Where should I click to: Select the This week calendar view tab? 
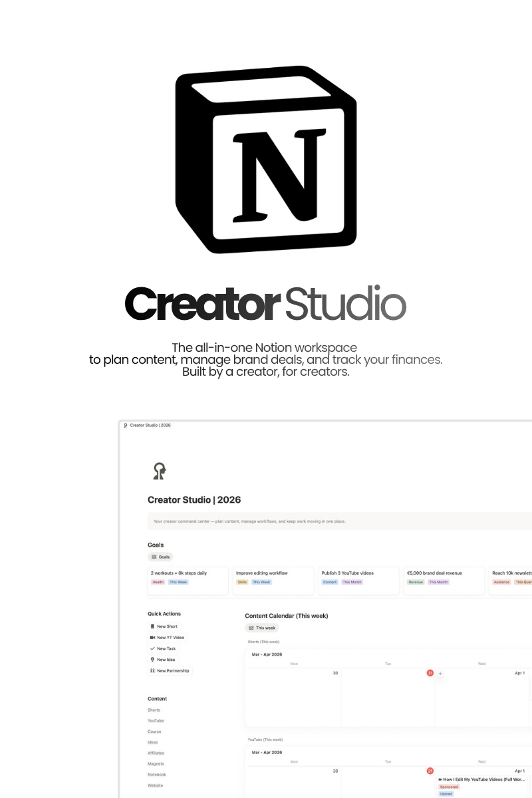click(x=262, y=628)
